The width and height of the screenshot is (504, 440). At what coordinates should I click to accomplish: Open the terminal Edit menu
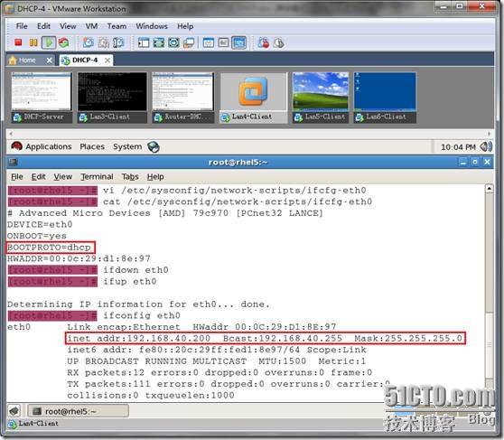tap(38, 176)
